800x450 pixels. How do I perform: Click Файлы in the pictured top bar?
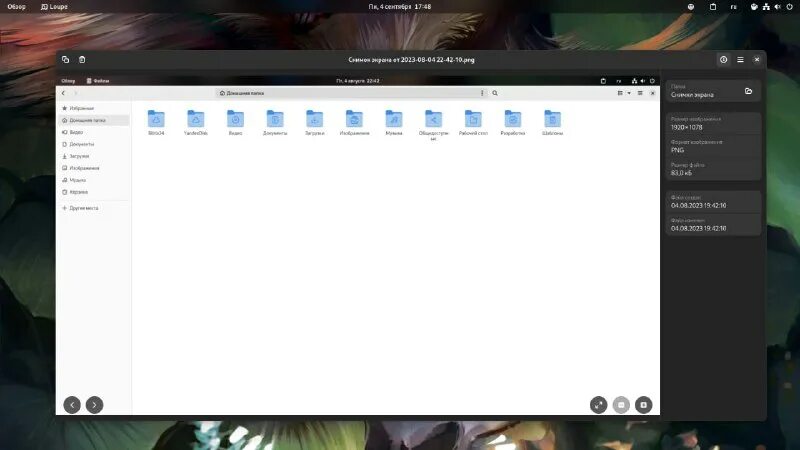coord(98,81)
